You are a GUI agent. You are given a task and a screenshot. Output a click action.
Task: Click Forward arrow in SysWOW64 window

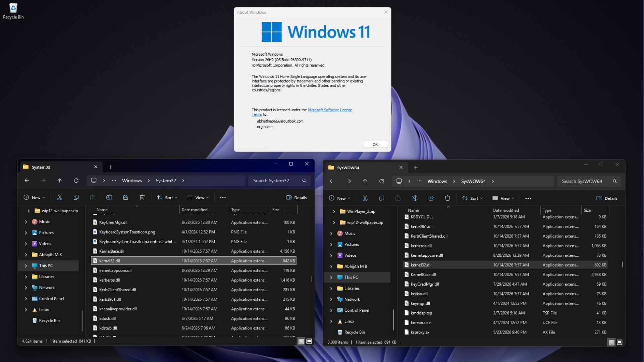click(348, 181)
